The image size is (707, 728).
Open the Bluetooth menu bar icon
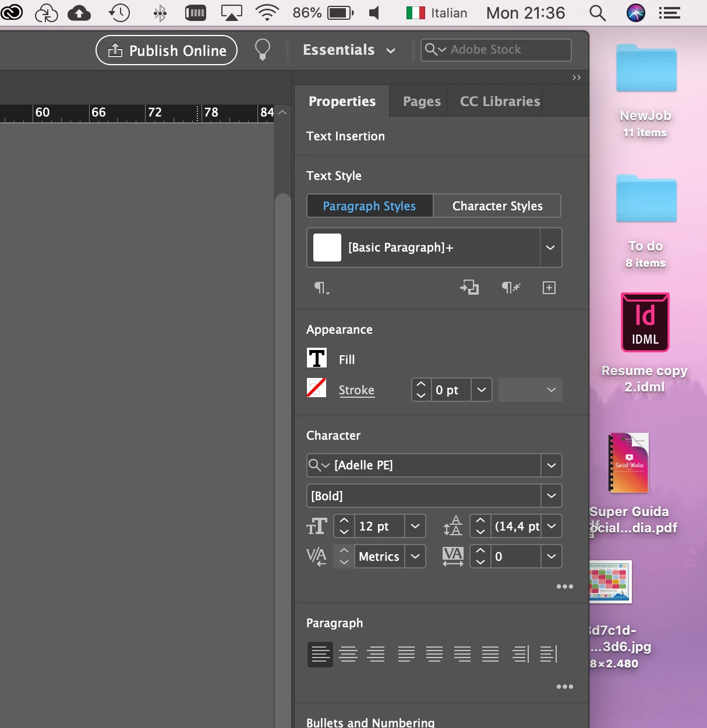click(160, 13)
